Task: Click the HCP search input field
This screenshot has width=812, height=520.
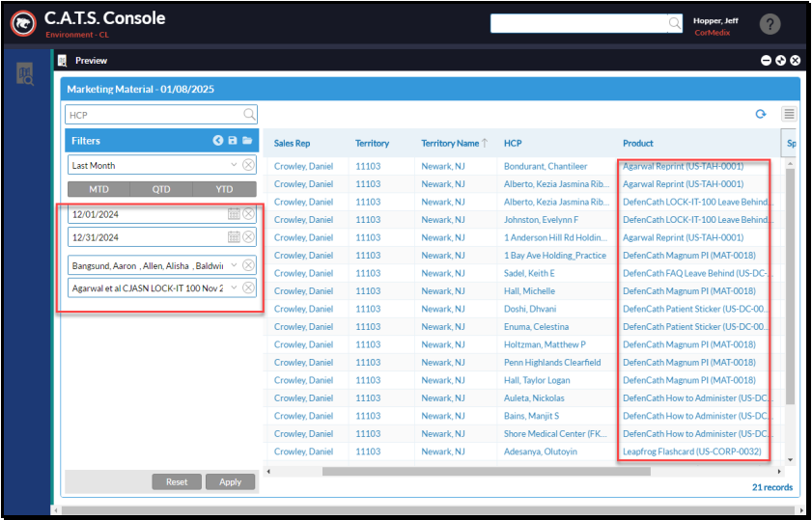Action: click(154, 115)
